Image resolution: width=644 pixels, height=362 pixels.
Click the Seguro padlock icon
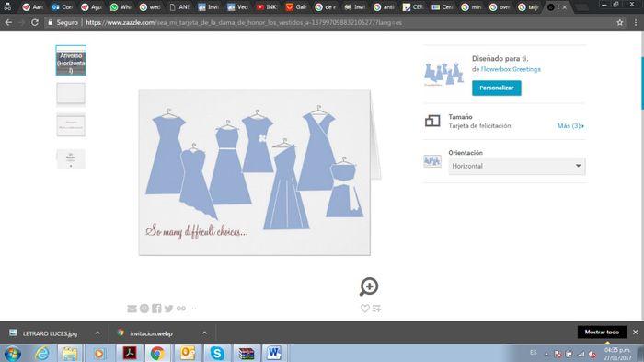tap(50, 23)
